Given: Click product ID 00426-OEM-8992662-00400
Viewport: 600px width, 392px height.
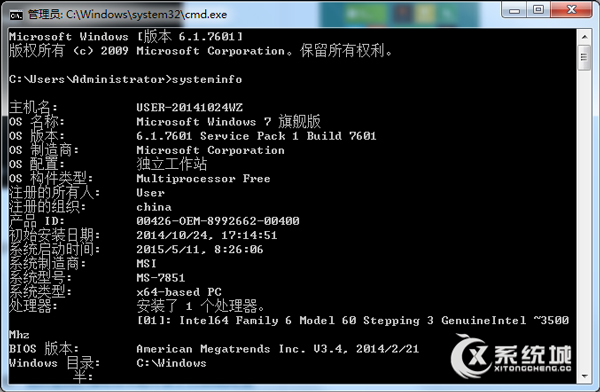Looking at the screenshot, I should (218, 221).
